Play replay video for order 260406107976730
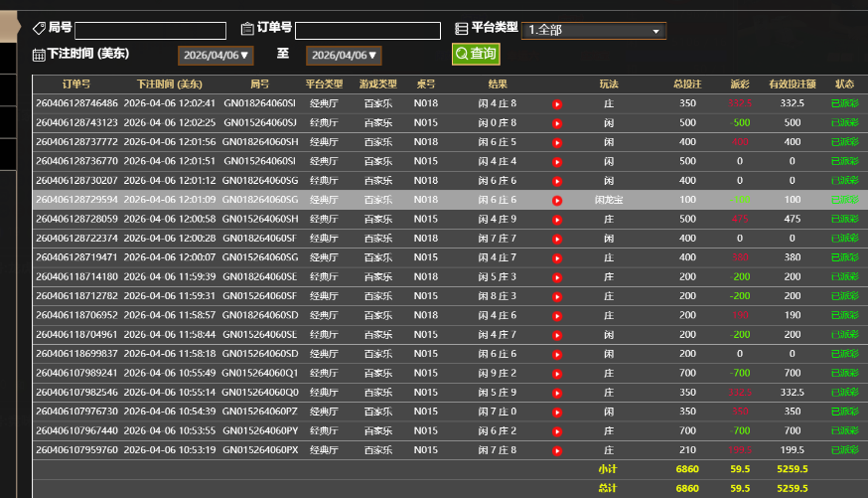The width and height of the screenshot is (868, 498). point(557,413)
